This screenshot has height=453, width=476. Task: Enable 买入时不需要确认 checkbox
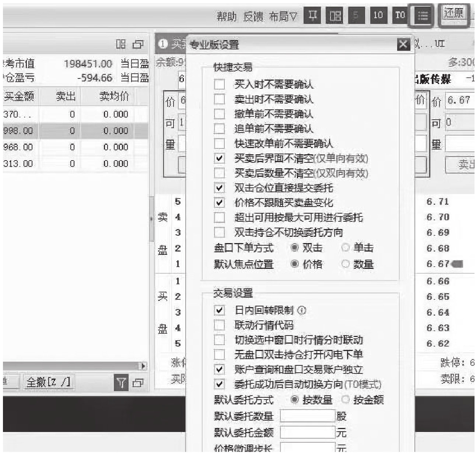pyautogui.click(x=219, y=84)
